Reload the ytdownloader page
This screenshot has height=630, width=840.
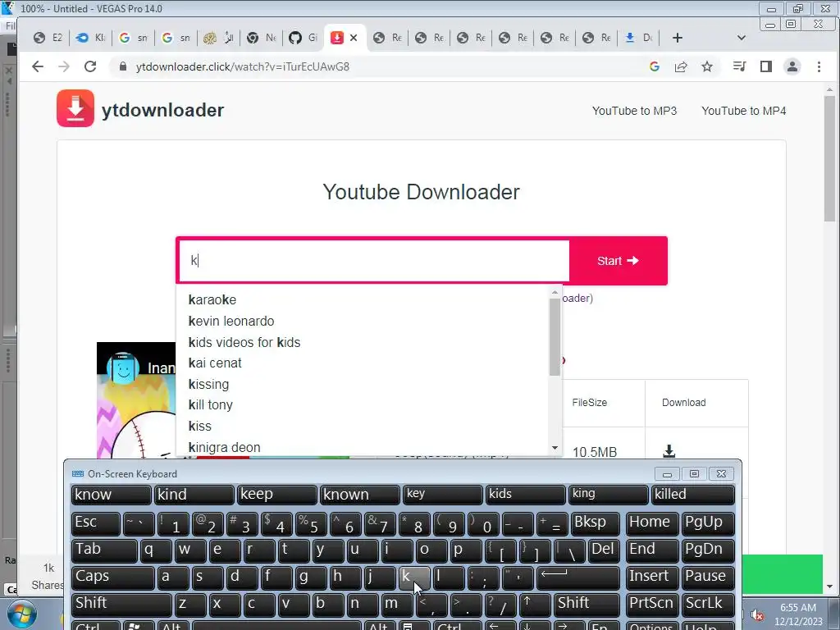click(90, 66)
